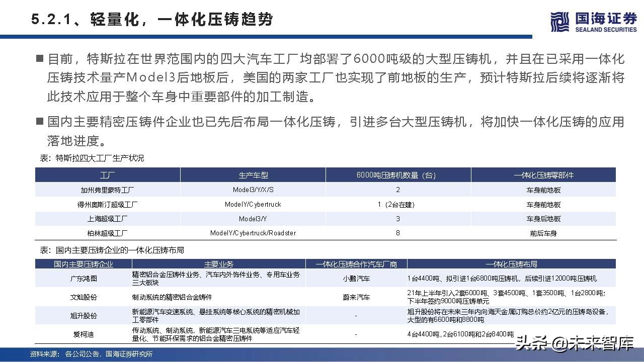Click the 一体化压铸合作汽车厂商 header
The width and height of the screenshot is (644, 362).
pyautogui.click(x=356, y=264)
